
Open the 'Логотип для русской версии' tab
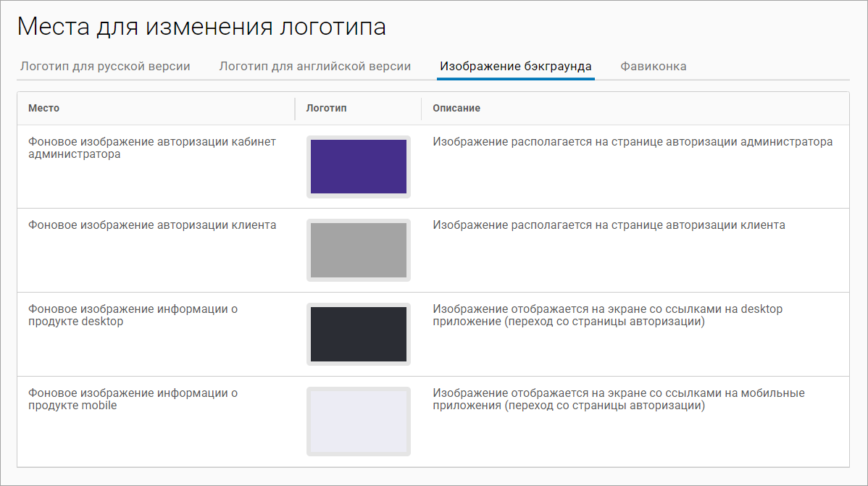(105, 67)
